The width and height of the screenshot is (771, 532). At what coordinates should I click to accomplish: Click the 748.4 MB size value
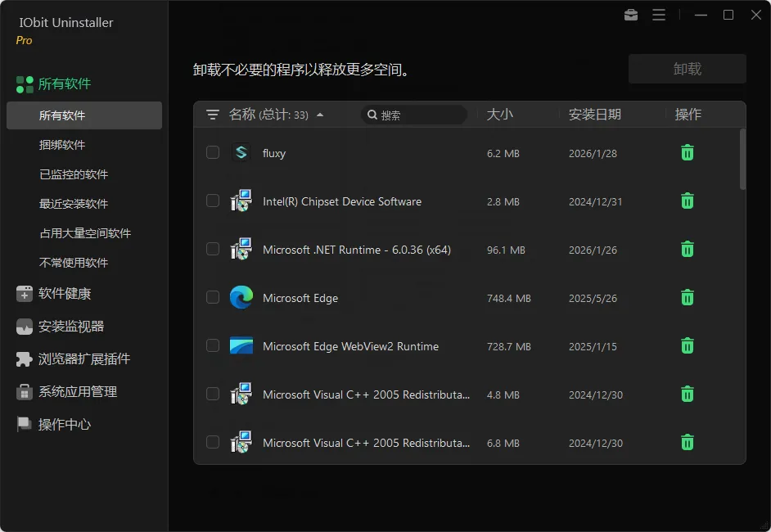point(509,299)
